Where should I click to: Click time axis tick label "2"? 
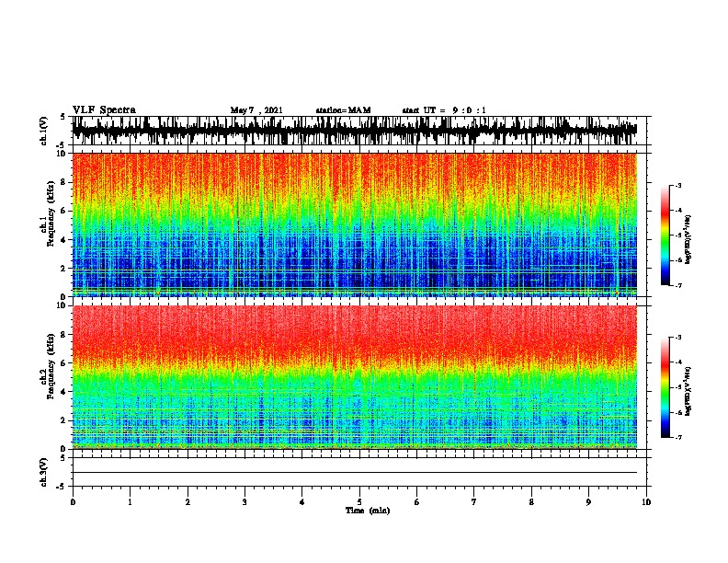tap(188, 502)
